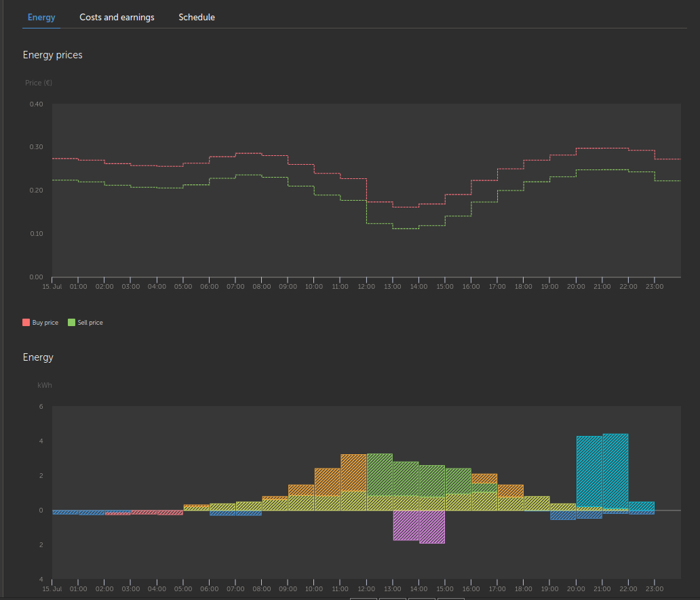Select the yellow bar at 18:00
Screen dimensions: 700x600
coord(537,503)
